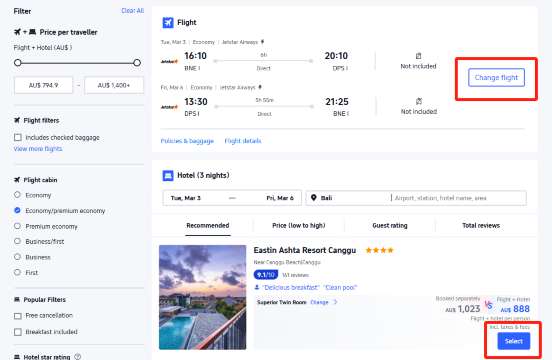
Task: Click the AU$ 888 package price
Action: click(515, 309)
